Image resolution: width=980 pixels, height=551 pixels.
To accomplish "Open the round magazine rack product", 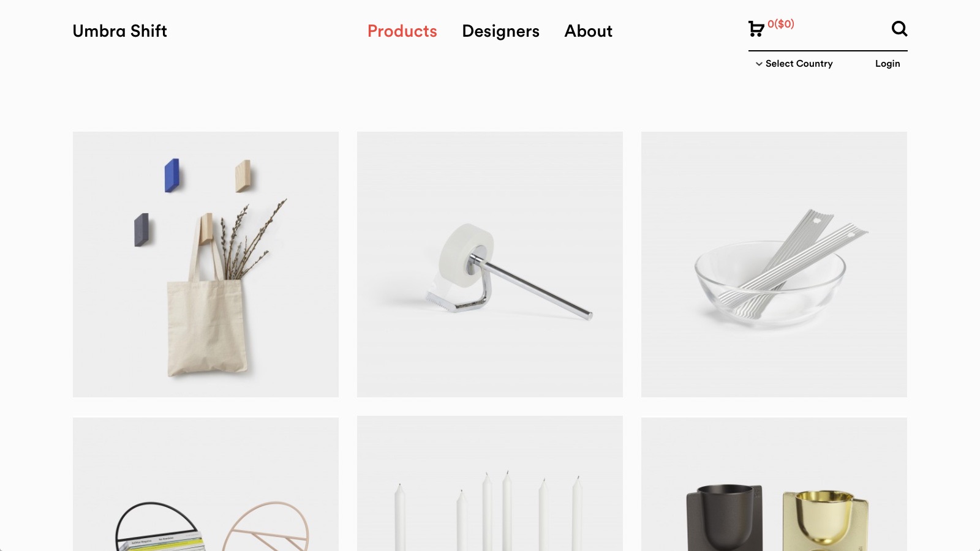I will (206, 484).
